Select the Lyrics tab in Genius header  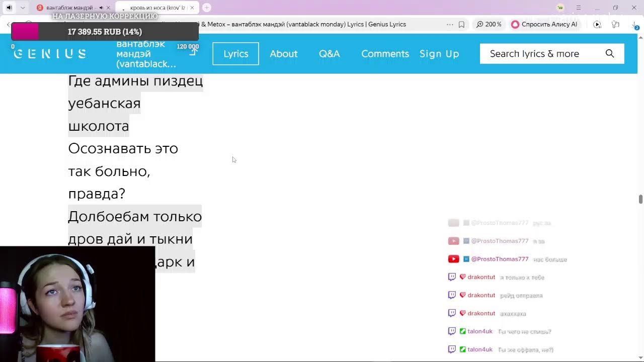click(236, 54)
